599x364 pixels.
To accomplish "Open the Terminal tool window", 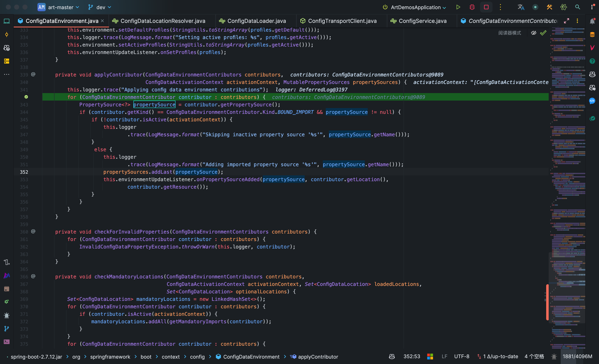I will (x=7, y=342).
